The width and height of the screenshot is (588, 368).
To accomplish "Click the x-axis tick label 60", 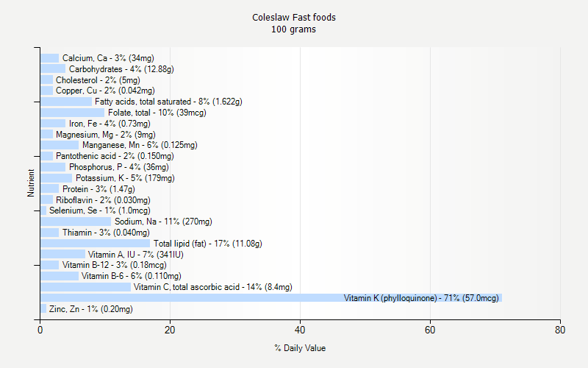I will click(430, 330).
